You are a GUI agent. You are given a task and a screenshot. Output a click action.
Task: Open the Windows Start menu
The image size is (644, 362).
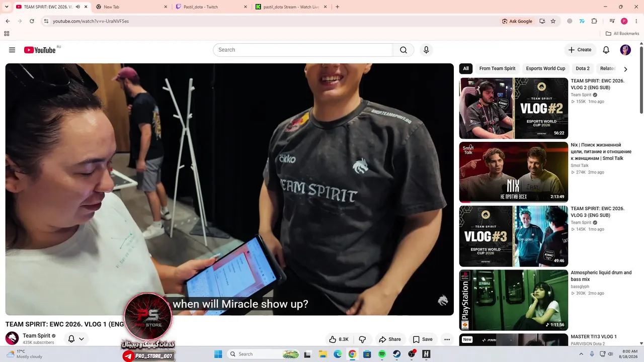click(x=218, y=354)
